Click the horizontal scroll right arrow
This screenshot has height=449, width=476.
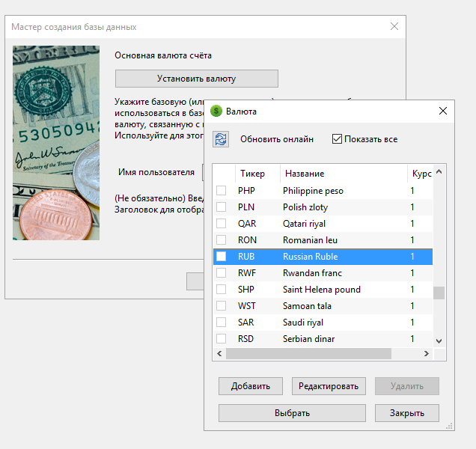[x=427, y=354]
